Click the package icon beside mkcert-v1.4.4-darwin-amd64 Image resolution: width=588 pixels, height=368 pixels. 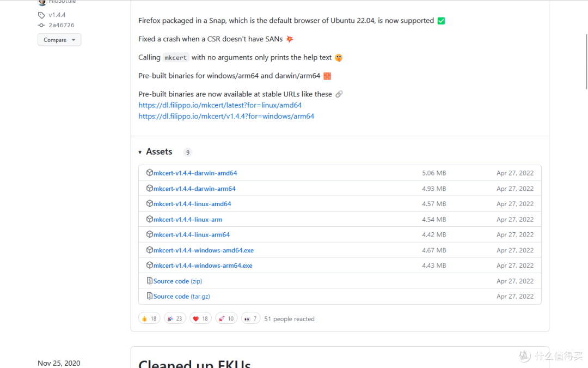(x=150, y=173)
